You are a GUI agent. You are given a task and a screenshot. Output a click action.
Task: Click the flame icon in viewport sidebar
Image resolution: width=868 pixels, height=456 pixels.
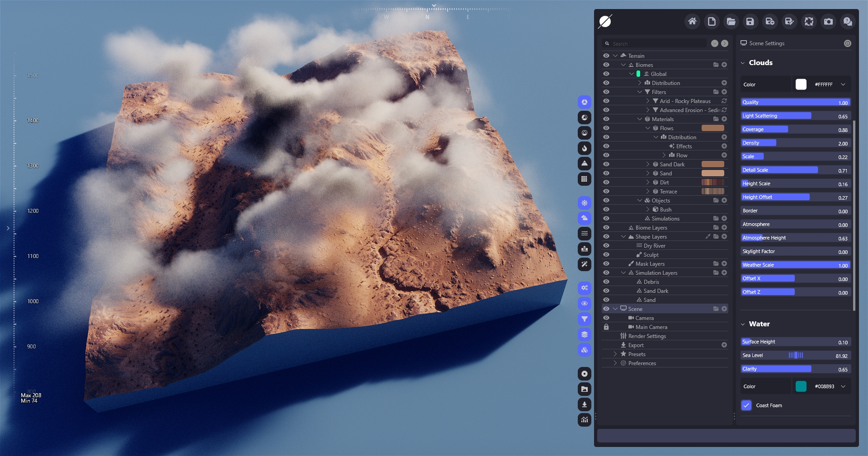(585, 148)
